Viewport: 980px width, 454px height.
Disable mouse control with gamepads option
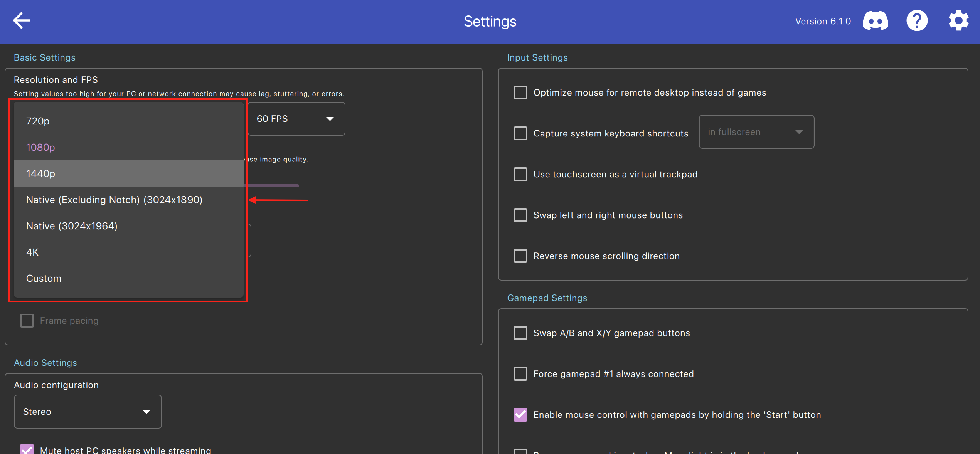520,414
